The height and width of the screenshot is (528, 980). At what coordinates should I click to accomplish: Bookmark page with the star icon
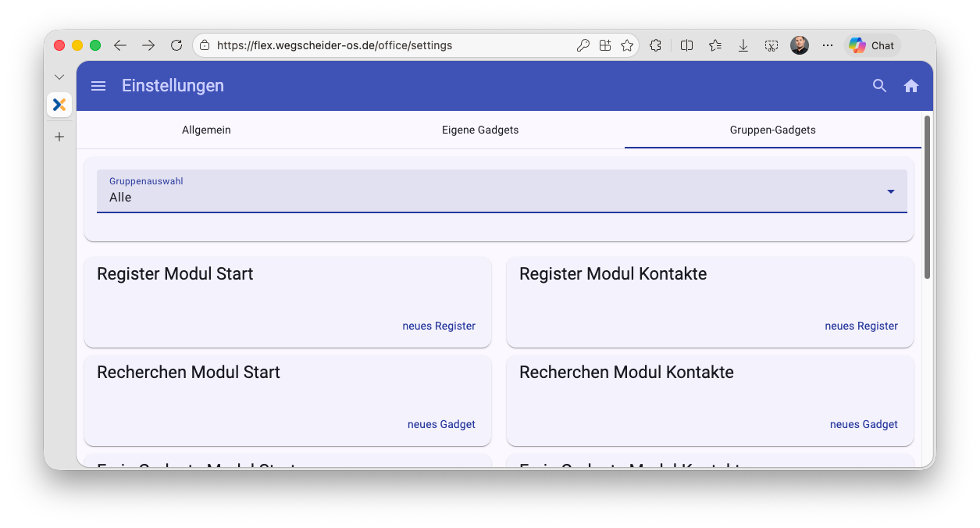click(x=627, y=45)
